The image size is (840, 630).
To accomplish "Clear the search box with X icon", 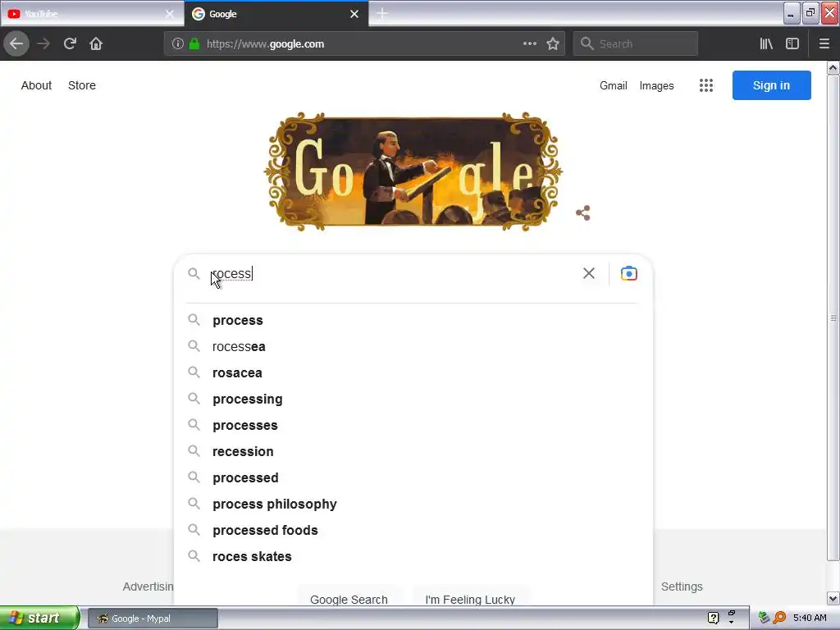I will pyautogui.click(x=589, y=273).
